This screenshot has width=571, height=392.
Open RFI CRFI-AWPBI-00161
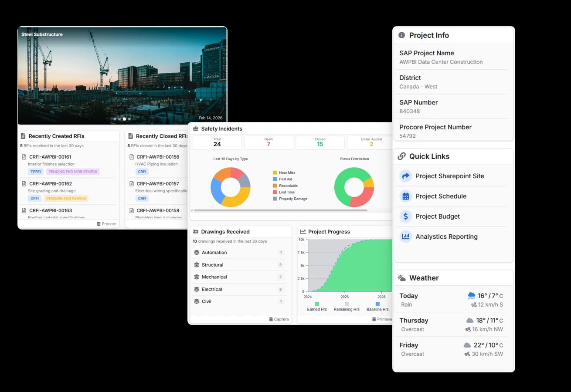[50, 157]
